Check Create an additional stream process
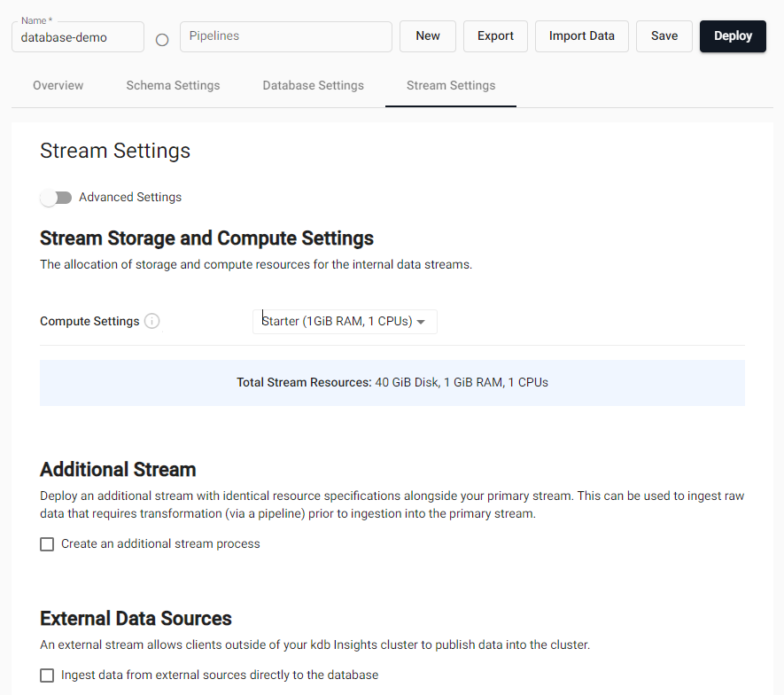Screen dimensions: 784x695 pyautogui.click(x=47, y=544)
